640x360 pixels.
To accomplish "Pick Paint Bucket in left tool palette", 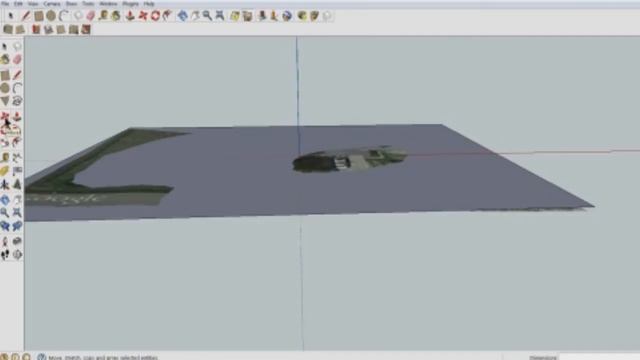I will point(5,60).
